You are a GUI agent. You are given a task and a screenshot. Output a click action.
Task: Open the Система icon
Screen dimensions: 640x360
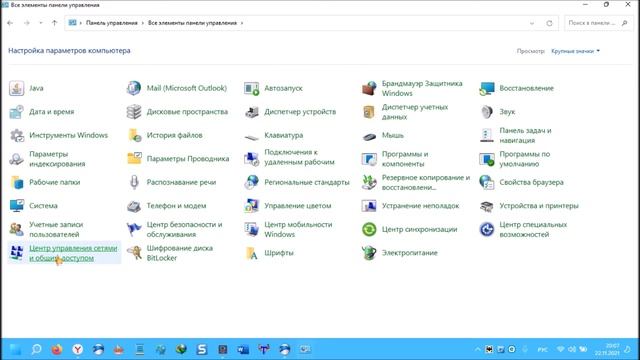(17, 206)
